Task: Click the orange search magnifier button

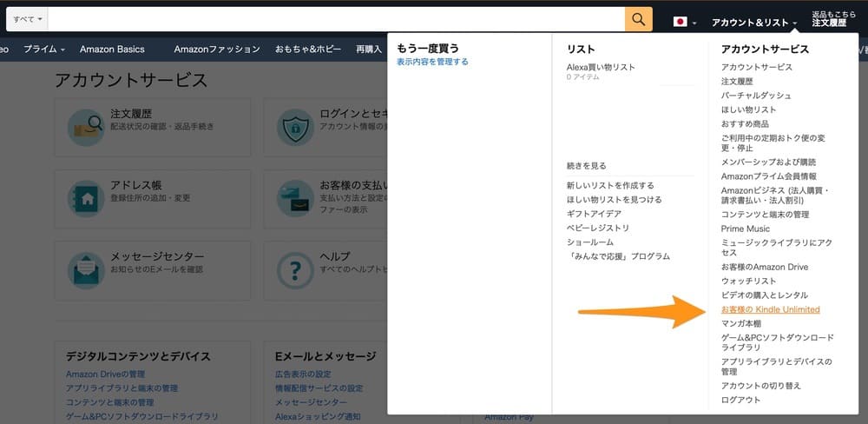Action: pyautogui.click(x=638, y=19)
